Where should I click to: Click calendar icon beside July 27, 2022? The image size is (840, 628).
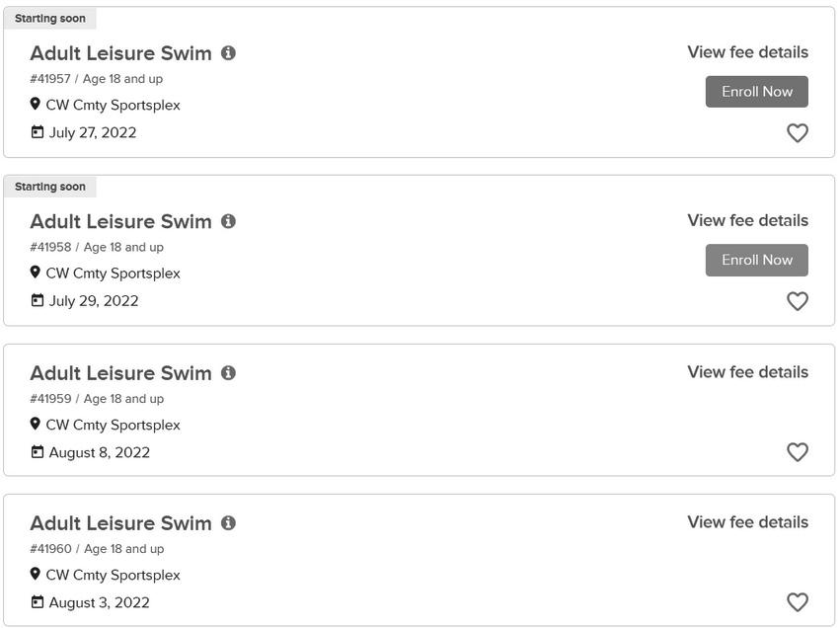[x=38, y=132]
